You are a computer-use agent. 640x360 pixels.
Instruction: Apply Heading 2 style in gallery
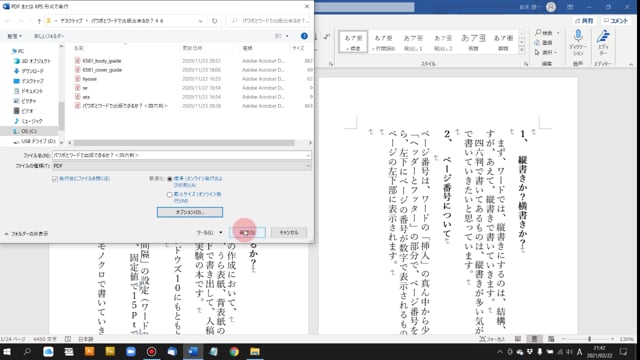[443, 42]
